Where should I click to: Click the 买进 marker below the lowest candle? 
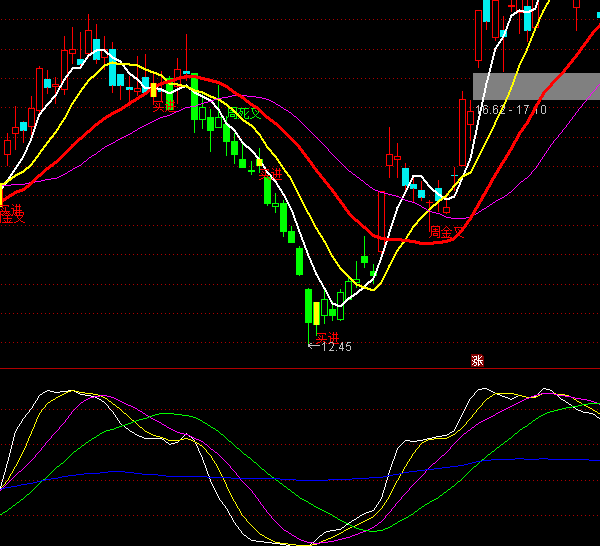pyautogui.click(x=327, y=337)
